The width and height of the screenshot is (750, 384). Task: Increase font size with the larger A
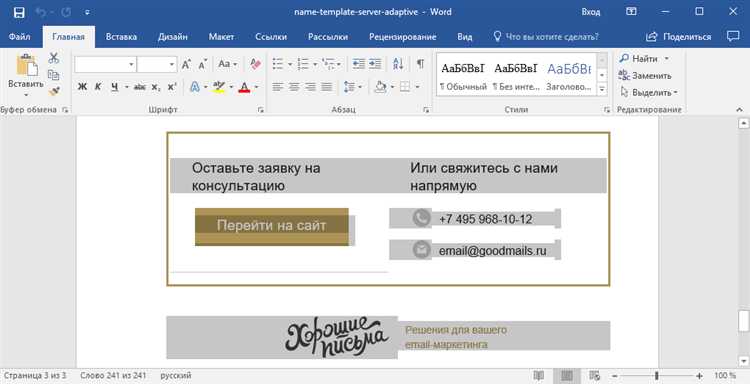tap(186, 64)
